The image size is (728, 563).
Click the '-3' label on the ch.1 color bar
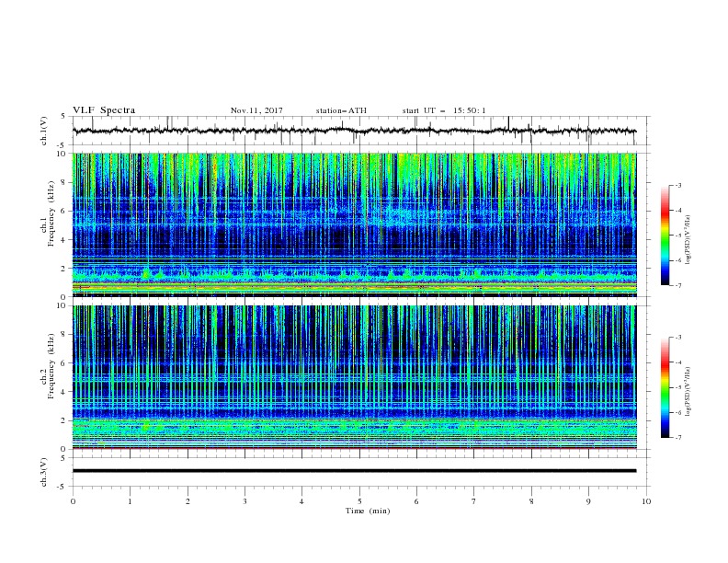point(677,185)
